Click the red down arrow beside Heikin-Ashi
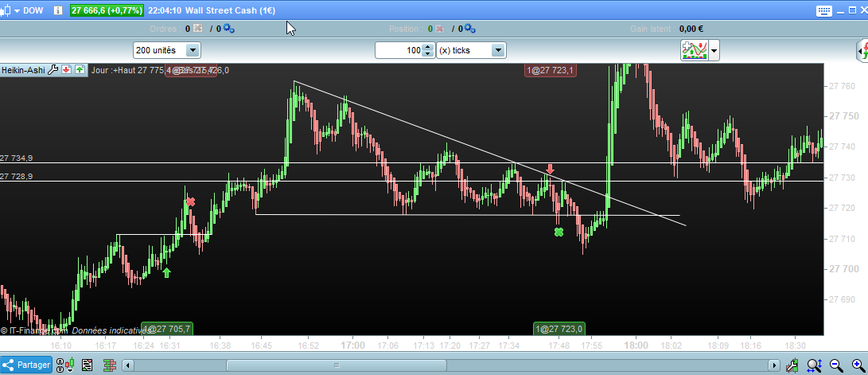868x375 pixels. [x=66, y=70]
